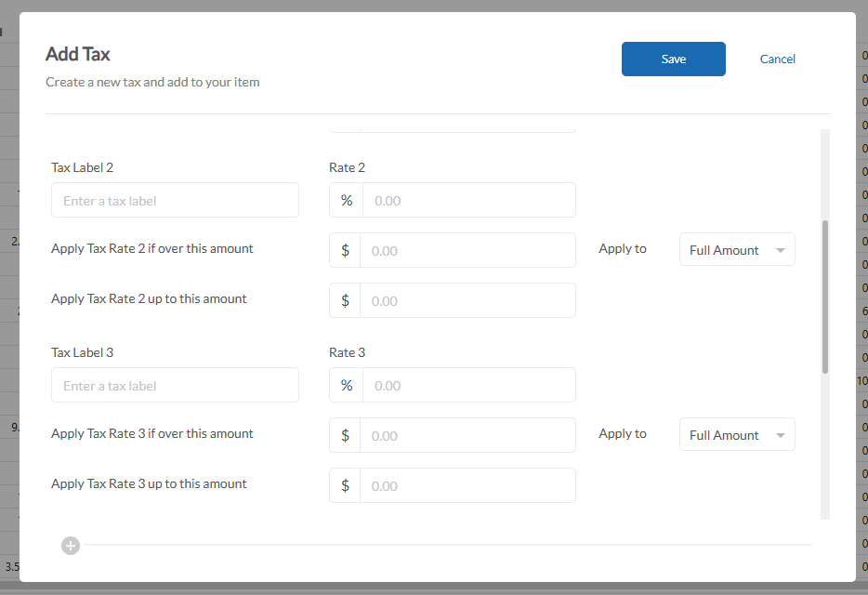Set amount for Tax Rate 2 up to

click(467, 301)
